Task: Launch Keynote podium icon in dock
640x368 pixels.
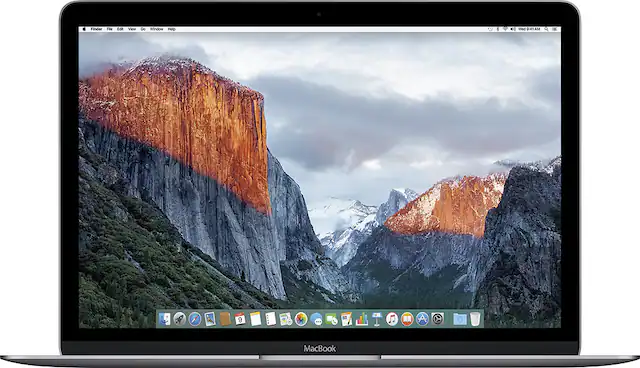Action: 377,319
